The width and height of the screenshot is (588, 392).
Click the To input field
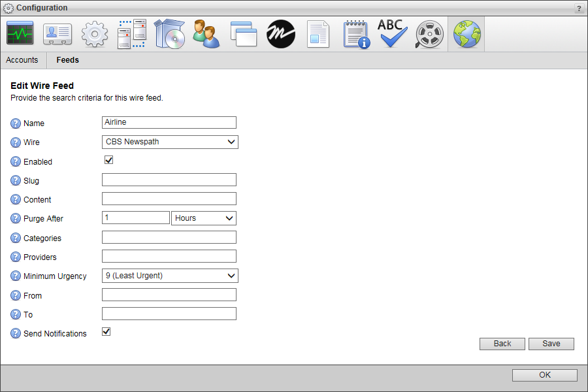tap(169, 314)
